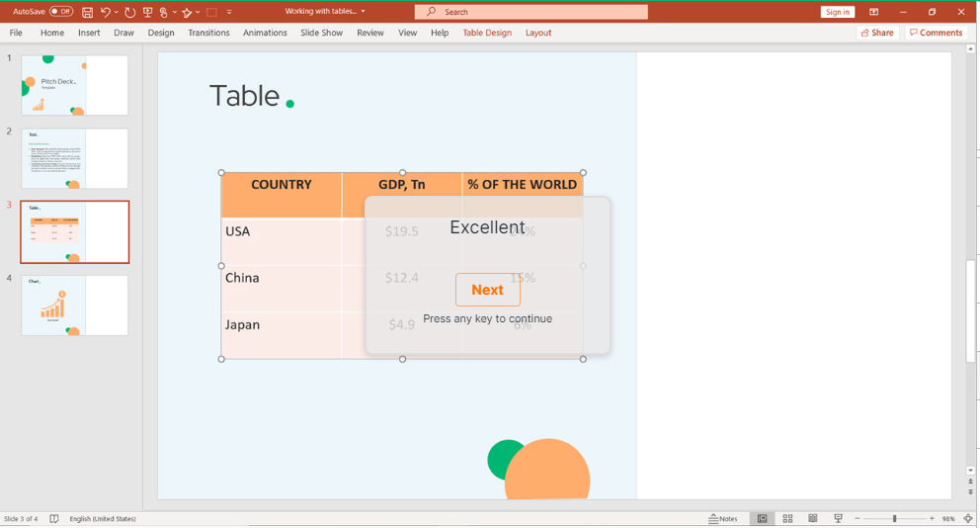
Task: Expand the Undo history dropdown arrow
Action: tap(117, 12)
